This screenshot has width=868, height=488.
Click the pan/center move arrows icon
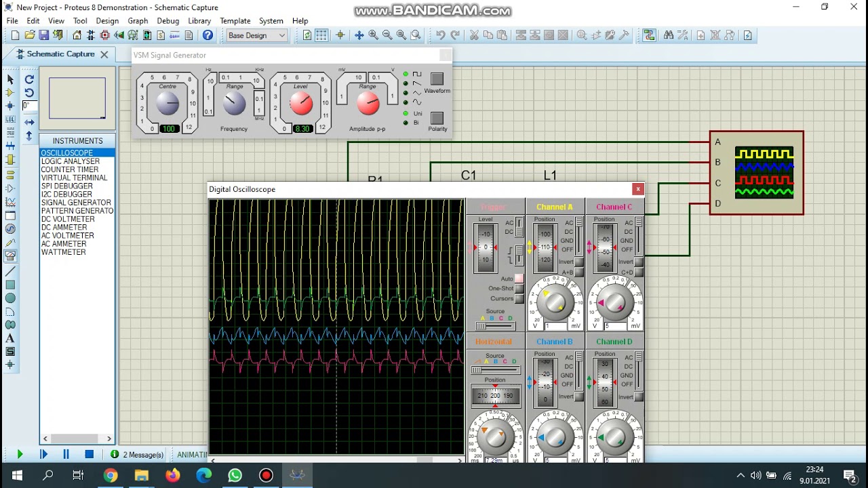(x=359, y=35)
